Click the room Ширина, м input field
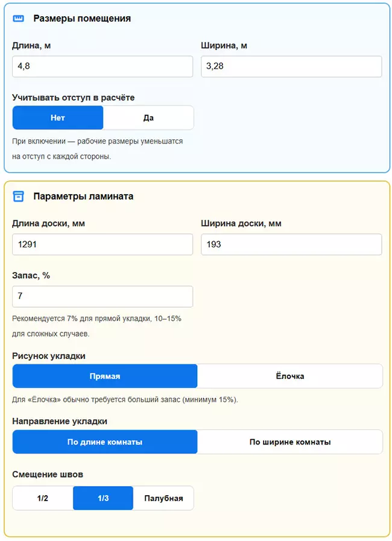The height and width of the screenshot is (541, 392). (x=291, y=66)
